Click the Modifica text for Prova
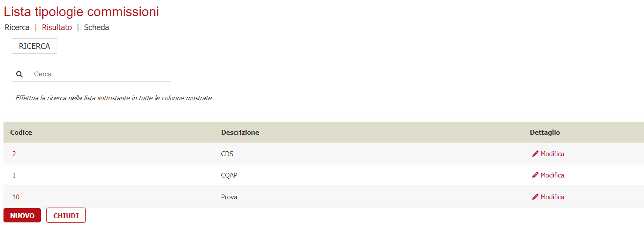 [x=552, y=197]
